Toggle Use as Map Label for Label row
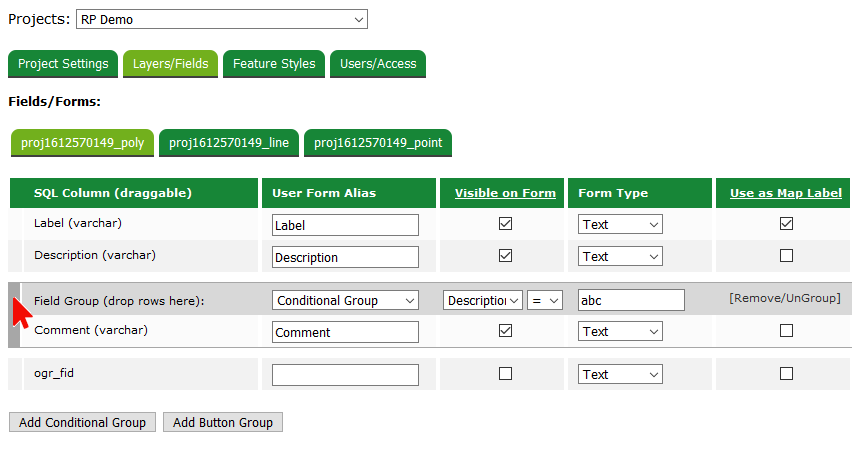The width and height of the screenshot is (859, 453). pos(786,224)
